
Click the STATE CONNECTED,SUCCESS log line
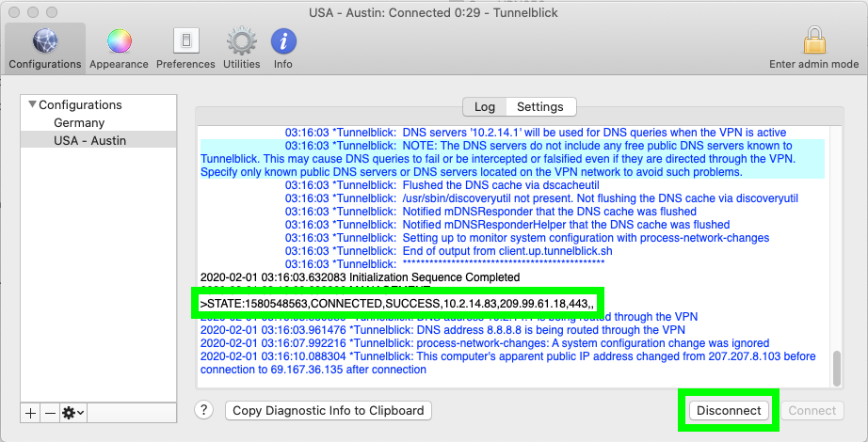397,303
